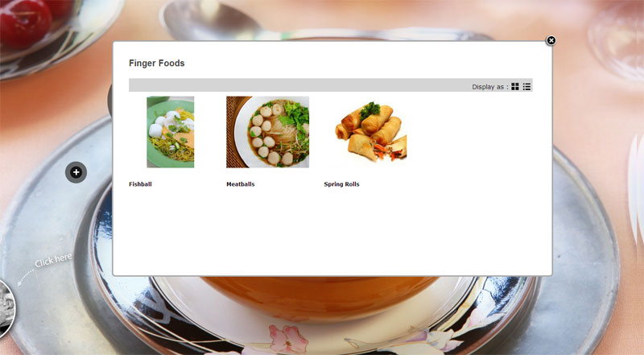The width and height of the screenshot is (644, 355).
Task: Click the 'Display as' label
Action: click(x=489, y=87)
